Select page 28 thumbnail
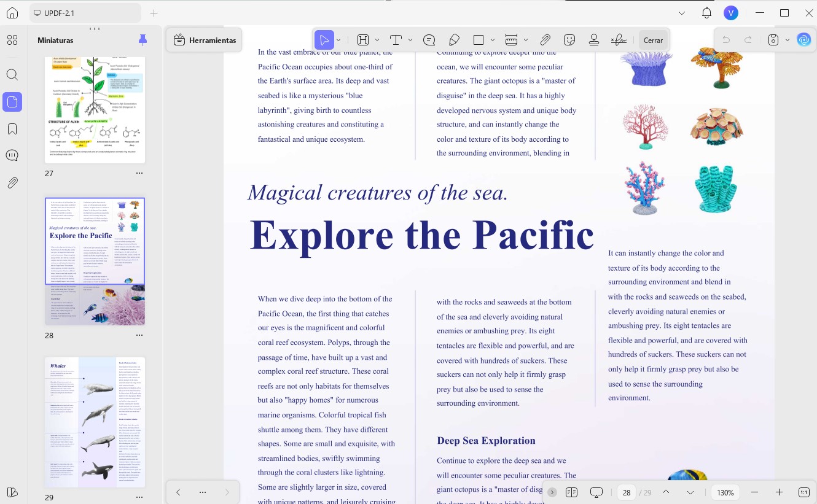Image resolution: width=817 pixels, height=504 pixels. click(95, 262)
